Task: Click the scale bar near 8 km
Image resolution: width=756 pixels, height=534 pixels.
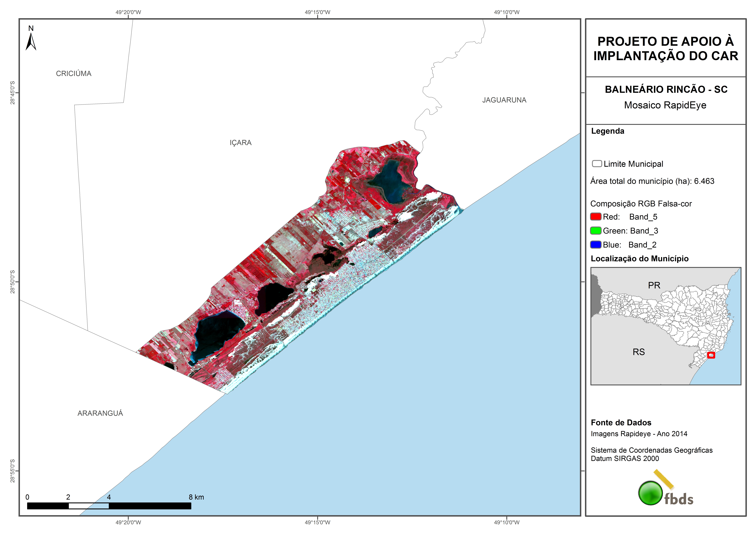Action: pyautogui.click(x=184, y=506)
